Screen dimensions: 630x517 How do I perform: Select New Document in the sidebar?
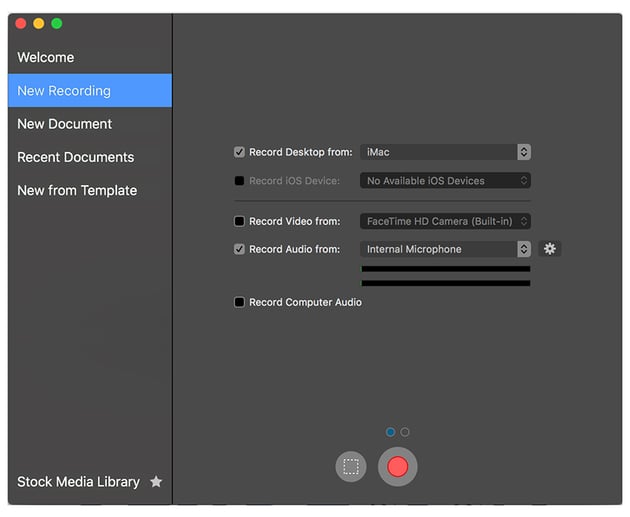[64, 124]
